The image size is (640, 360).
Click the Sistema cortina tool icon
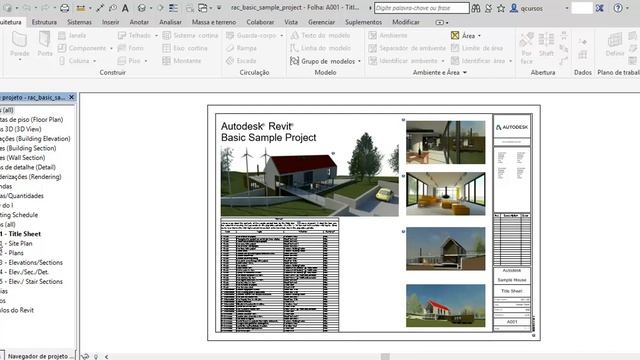[166, 36]
